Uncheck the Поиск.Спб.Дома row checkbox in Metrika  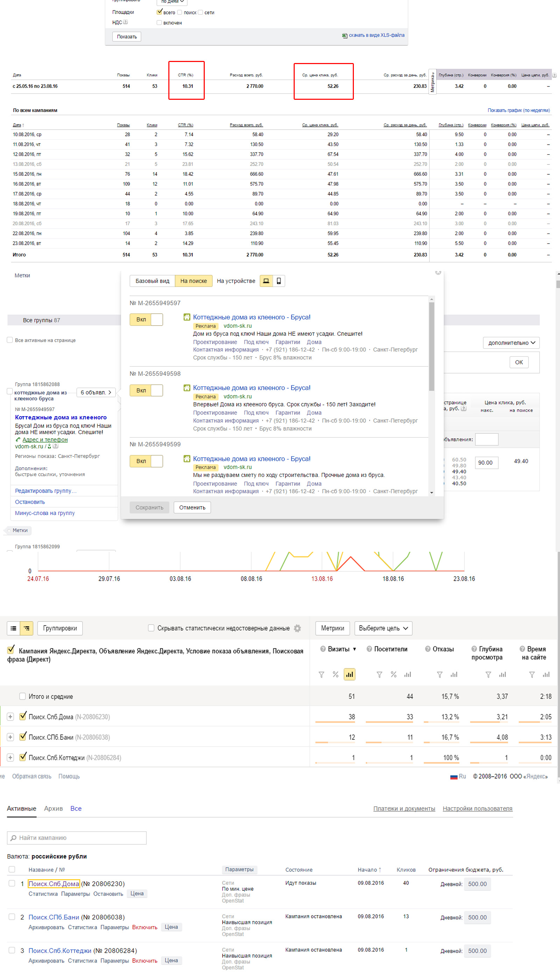tap(23, 716)
